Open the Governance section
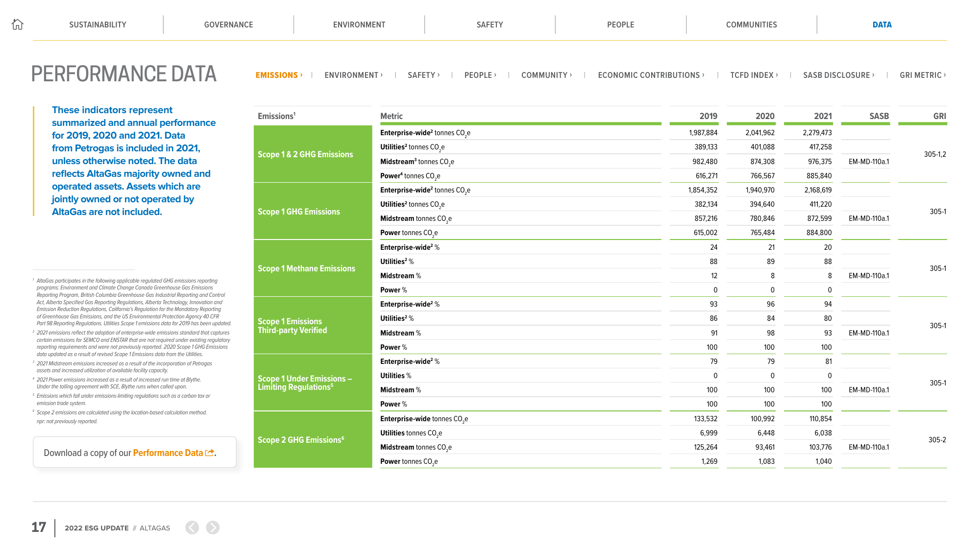Image resolution: width=980 pixels, height=551 pixels. (x=228, y=24)
